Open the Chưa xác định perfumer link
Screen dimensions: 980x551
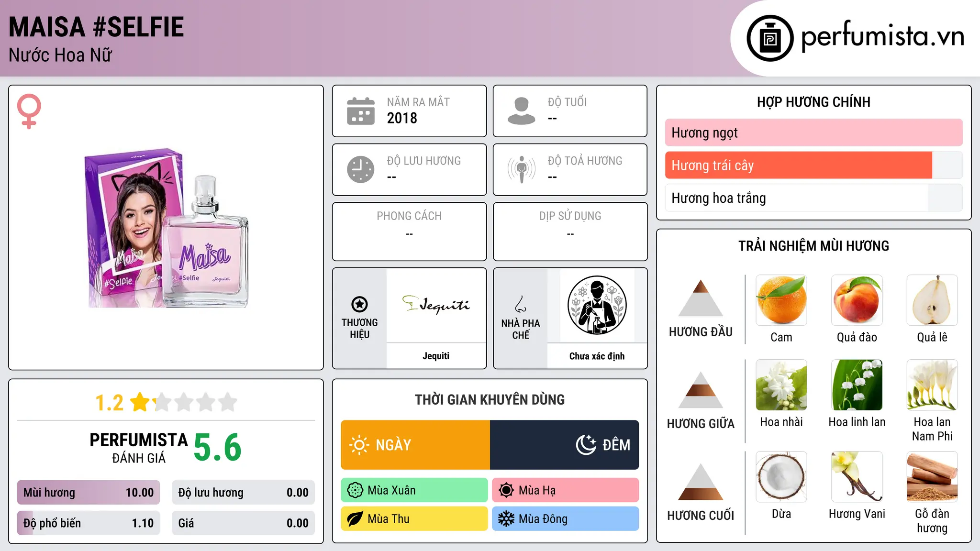coord(597,356)
